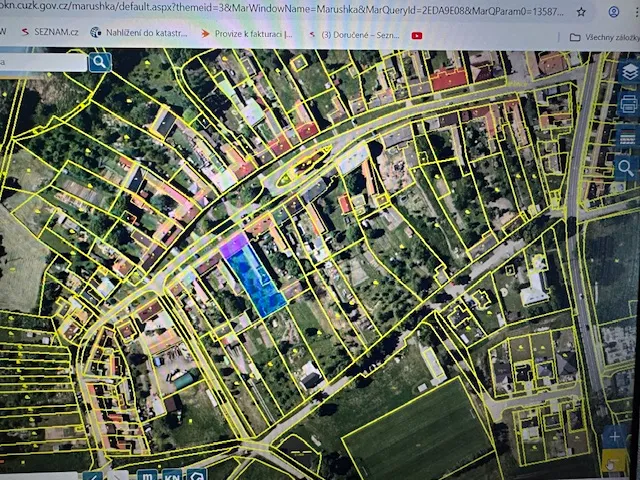This screenshot has height=480, width=640.
Task: Open the measuring tools icon
Action: (x=628, y=135)
